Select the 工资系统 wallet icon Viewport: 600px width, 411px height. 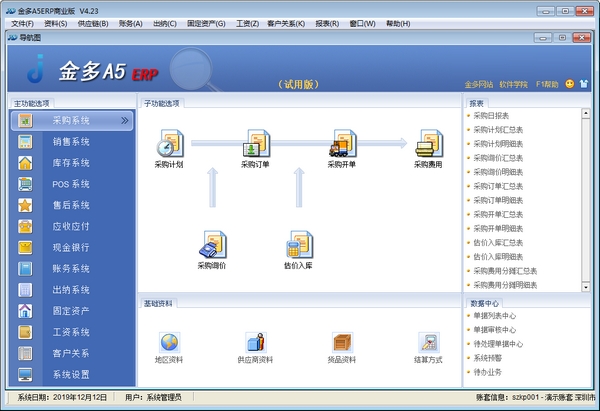(25, 332)
